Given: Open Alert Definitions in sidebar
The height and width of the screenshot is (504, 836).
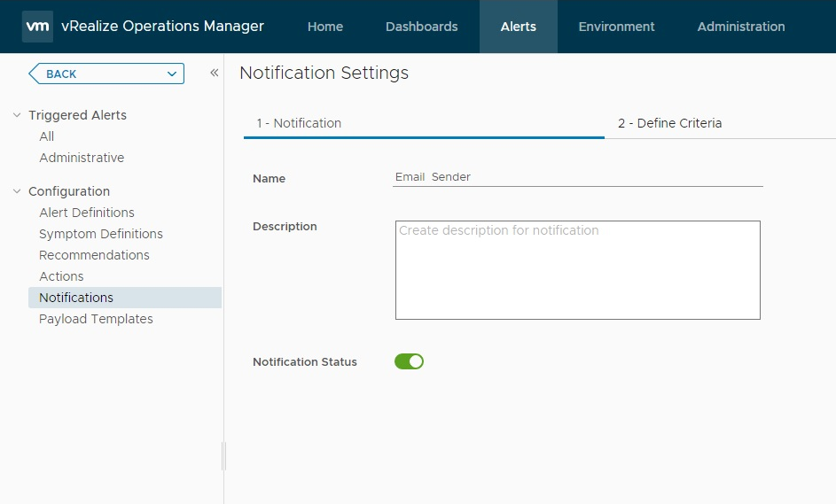Looking at the screenshot, I should point(87,213).
